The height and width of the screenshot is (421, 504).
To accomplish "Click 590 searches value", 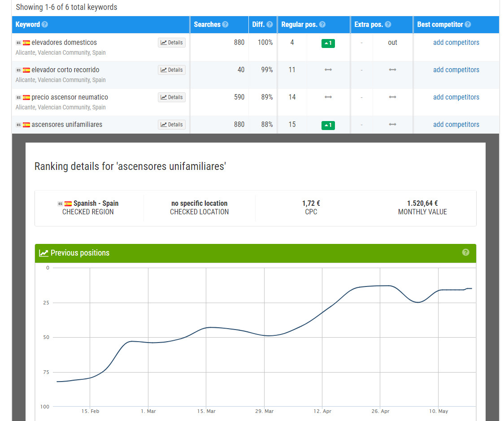I will [239, 97].
